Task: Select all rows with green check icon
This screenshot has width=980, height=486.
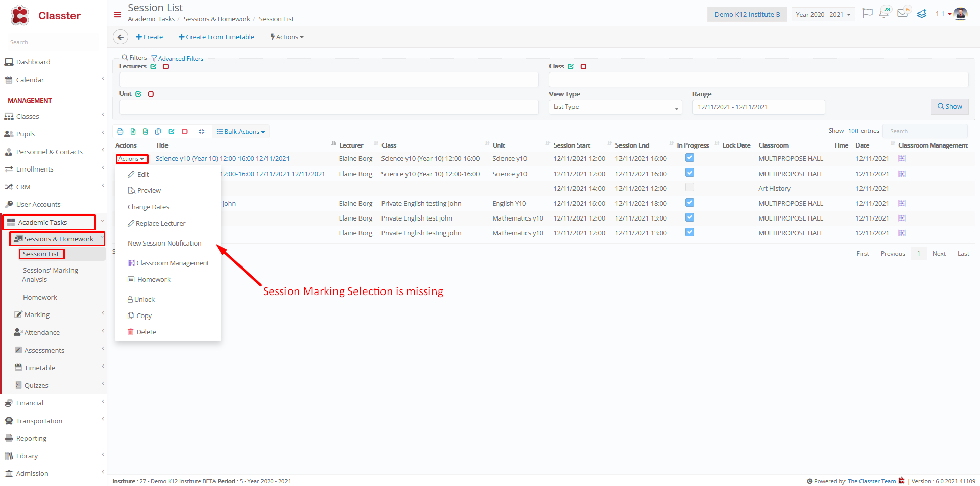Action: [172, 131]
